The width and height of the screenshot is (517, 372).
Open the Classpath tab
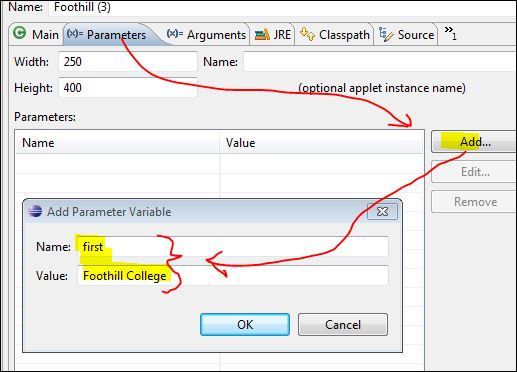pos(334,35)
